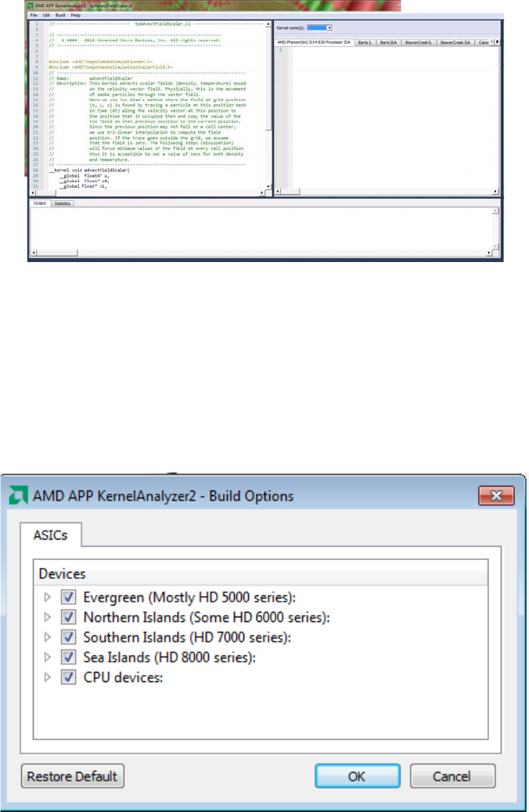Image resolution: width=529 pixels, height=812 pixels.
Task: Expand the Northern Islands device group
Action: coord(48,617)
